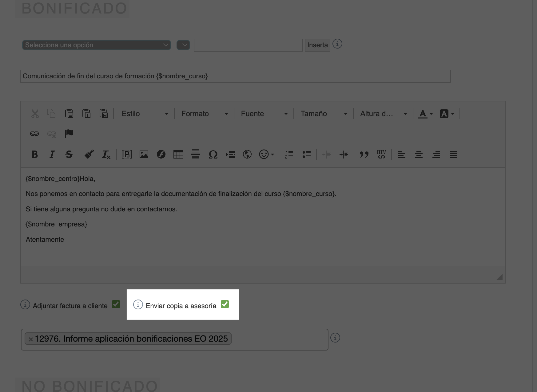The image size is (537, 392).
Task: Show info for Enviar copia a asesoría
Action: coord(138,304)
